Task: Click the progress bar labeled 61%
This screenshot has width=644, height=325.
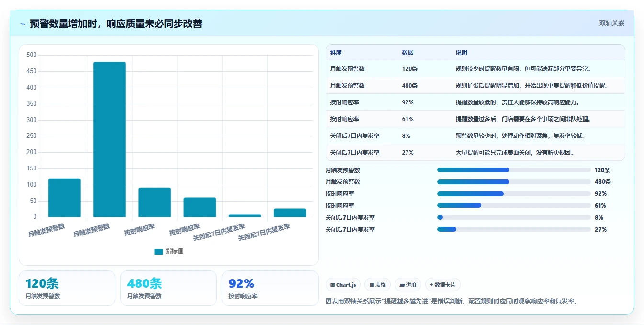Action: click(x=514, y=206)
